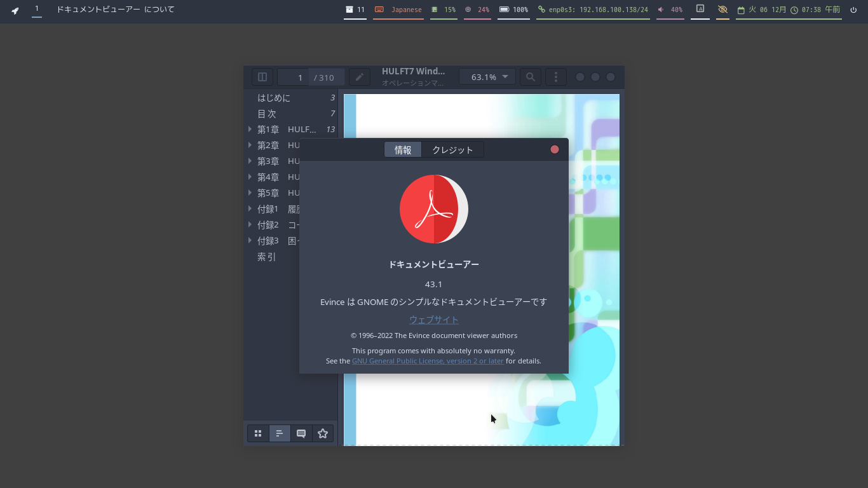This screenshot has width=868, height=488.
Task: Expand 第3章 outline entry
Action: (x=250, y=161)
